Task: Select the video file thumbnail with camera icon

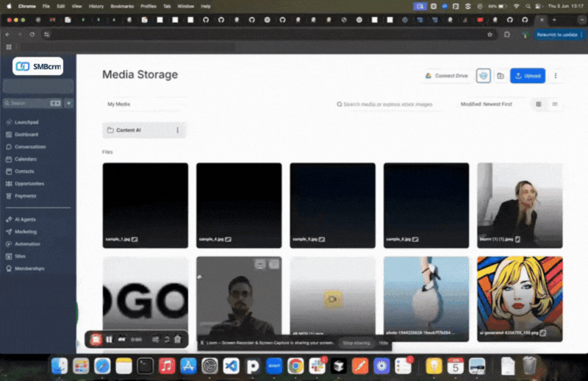Action: [333, 299]
